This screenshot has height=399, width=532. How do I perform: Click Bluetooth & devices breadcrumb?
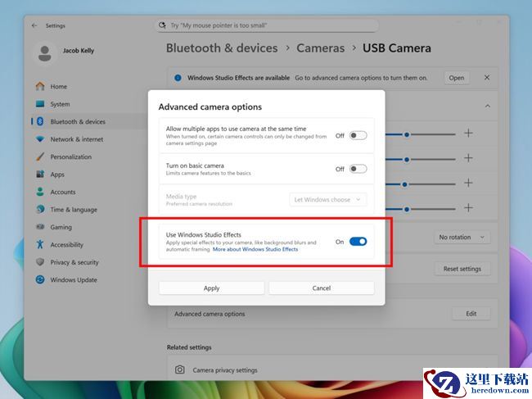(x=222, y=48)
